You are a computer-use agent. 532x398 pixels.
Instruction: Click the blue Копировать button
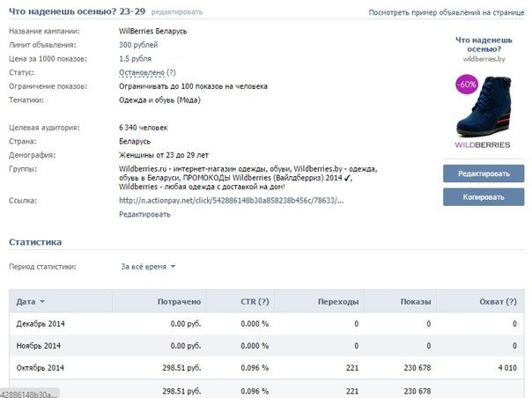pos(484,197)
